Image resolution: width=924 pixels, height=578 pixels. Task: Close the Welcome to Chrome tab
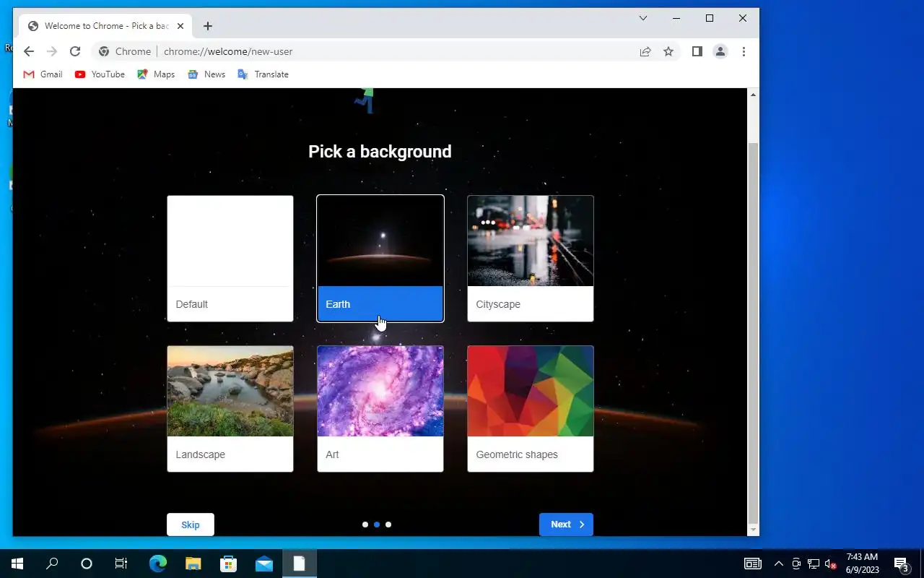[180, 26]
